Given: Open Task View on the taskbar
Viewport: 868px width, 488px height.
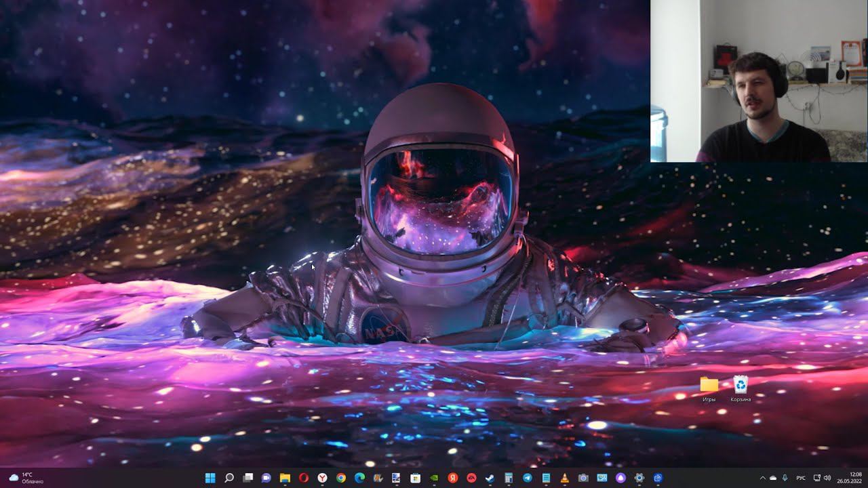Looking at the screenshot, I should coord(248,478).
